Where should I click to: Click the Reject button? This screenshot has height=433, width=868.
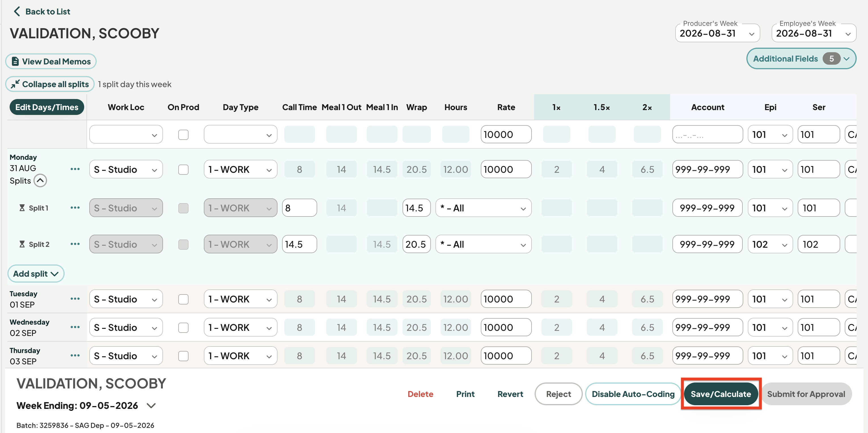click(558, 394)
